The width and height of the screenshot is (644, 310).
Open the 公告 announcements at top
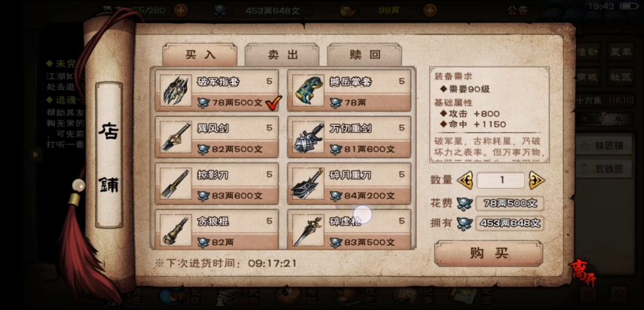517,10
